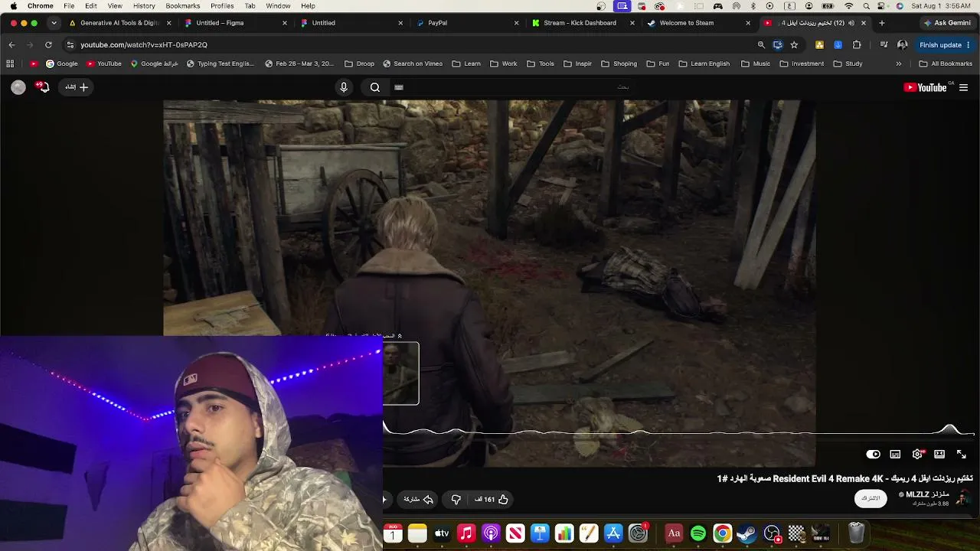Dislike the Resident Evil 4 video
The width and height of the screenshot is (980, 551).
[x=456, y=500]
